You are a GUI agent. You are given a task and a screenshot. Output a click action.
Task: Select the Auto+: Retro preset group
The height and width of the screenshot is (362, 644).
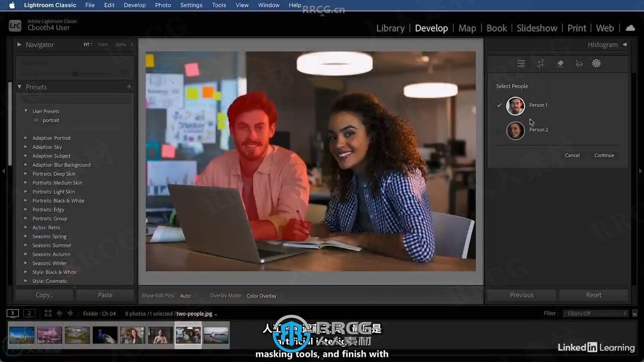[x=46, y=227]
